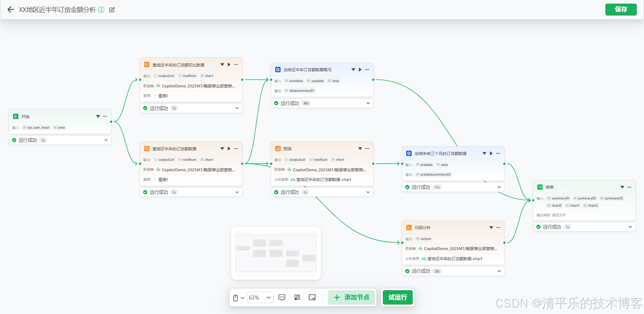Open the 63% zoom level dropdown
This screenshot has height=314, width=644.
260,298
